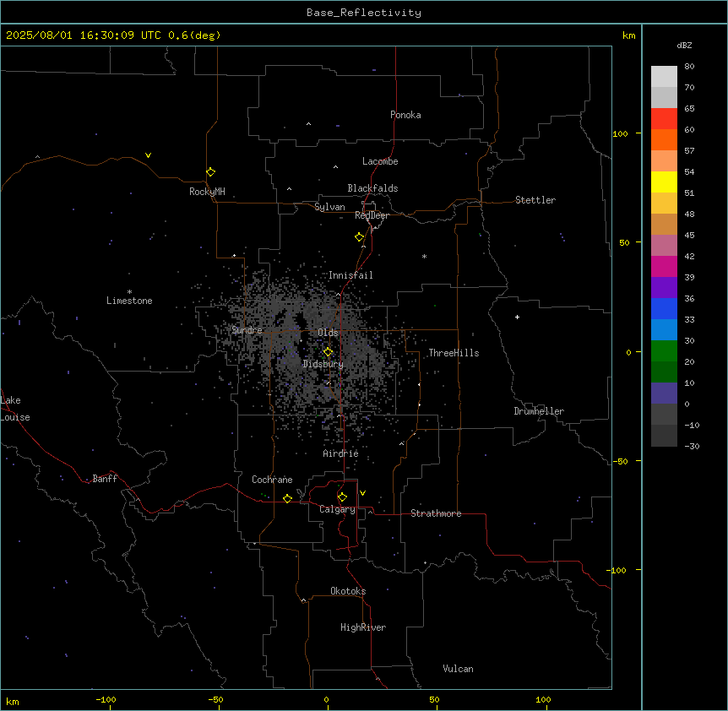
Task: Select the yellow diamond marker between Olds and Didsbury
Action: coord(328,352)
